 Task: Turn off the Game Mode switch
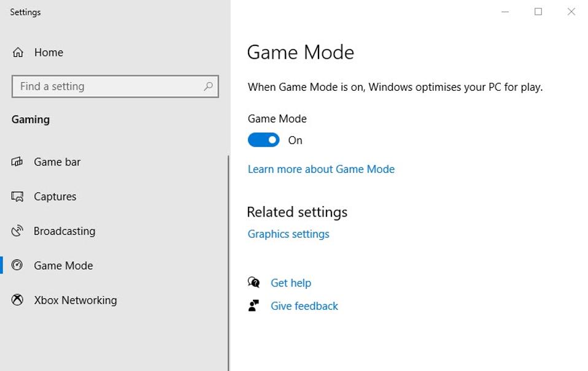(263, 140)
